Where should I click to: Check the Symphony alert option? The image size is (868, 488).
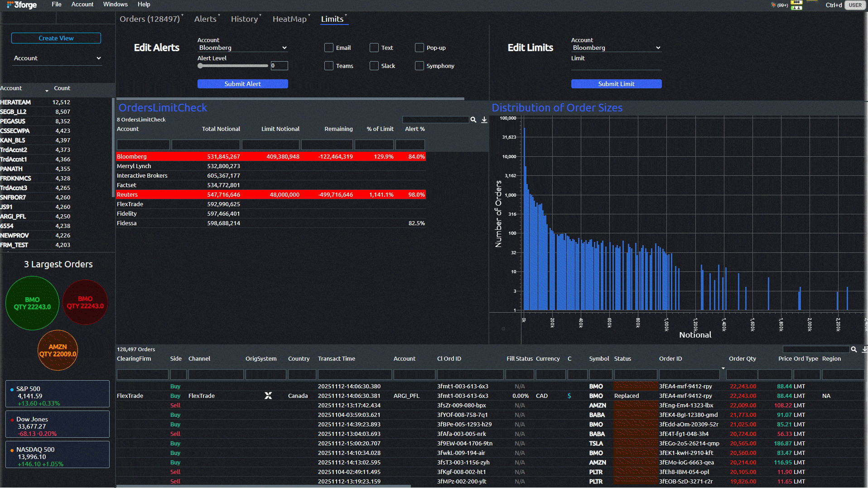pos(420,66)
